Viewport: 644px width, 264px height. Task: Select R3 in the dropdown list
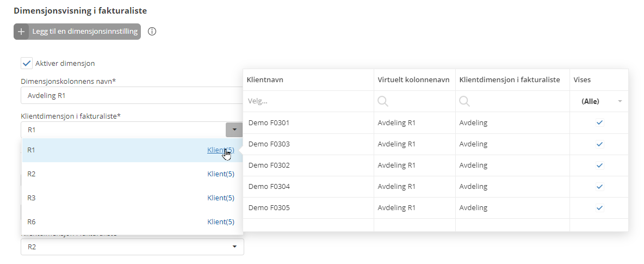(32, 198)
